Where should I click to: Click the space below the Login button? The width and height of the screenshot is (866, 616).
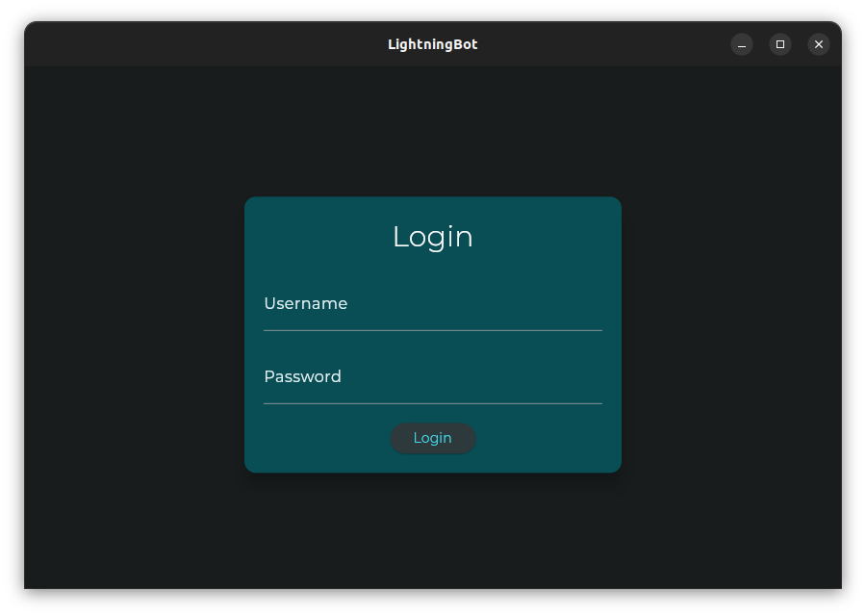point(433,462)
